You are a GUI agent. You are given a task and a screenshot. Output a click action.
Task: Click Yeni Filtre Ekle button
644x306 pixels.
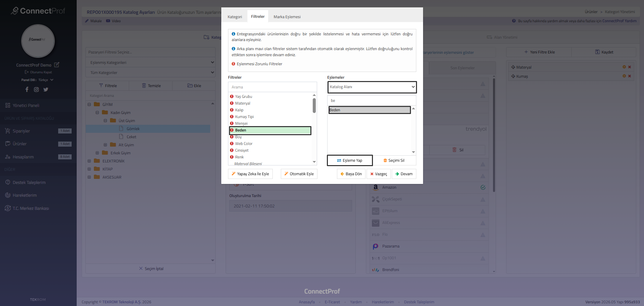[x=539, y=52]
